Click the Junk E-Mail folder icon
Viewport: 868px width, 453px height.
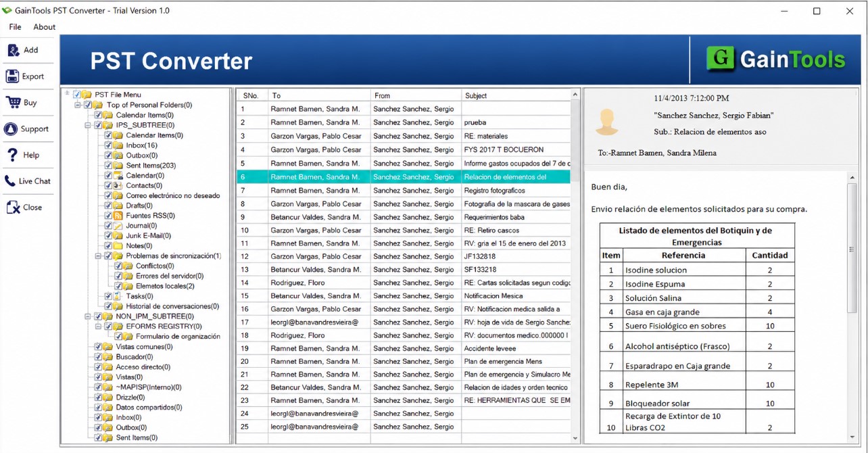tap(118, 236)
